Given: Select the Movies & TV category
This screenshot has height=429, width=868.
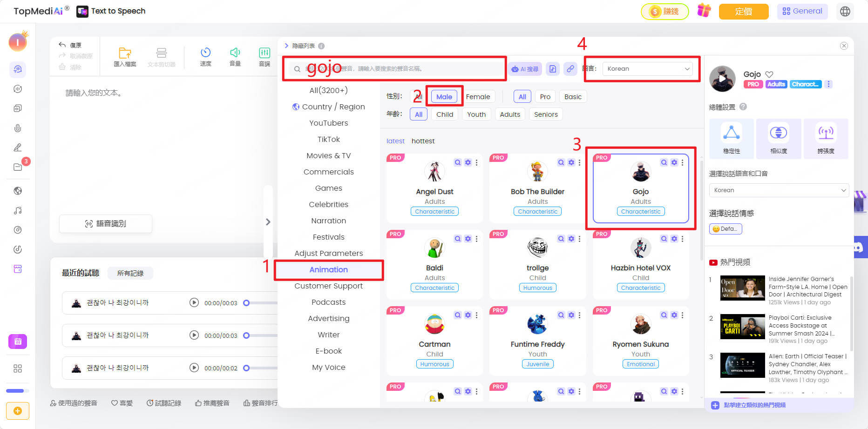Looking at the screenshot, I should pyautogui.click(x=329, y=155).
